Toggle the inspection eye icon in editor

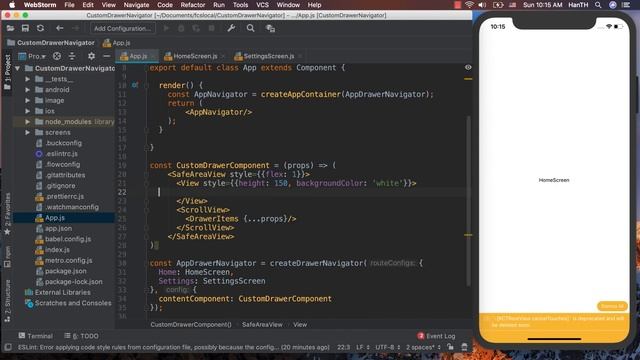pos(468,67)
